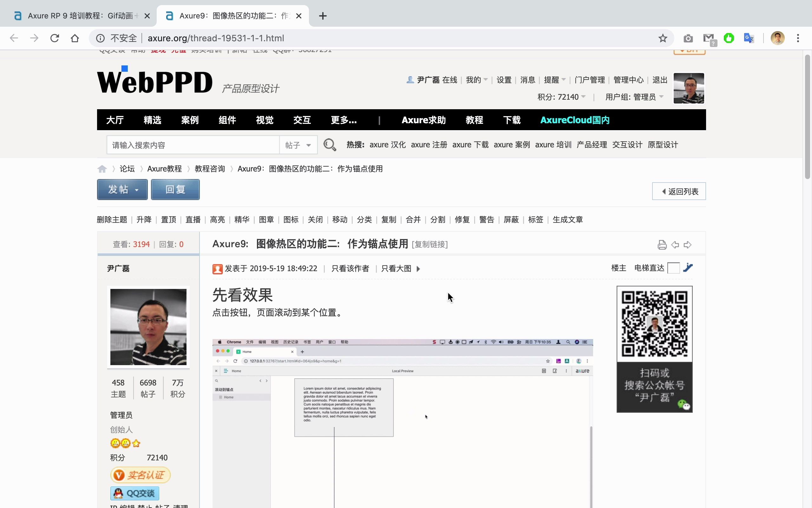Open the 大厅 nav item
This screenshot has height=508, width=812.
[x=115, y=120]
